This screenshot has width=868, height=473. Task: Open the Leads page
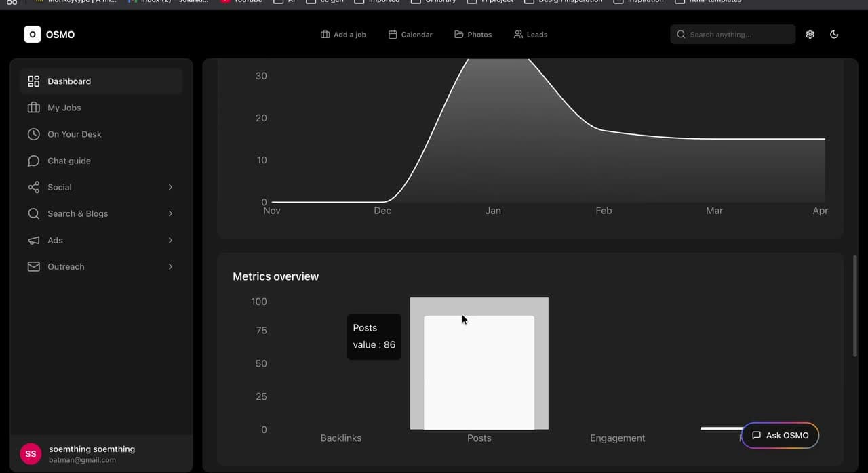tap(530, 35)
